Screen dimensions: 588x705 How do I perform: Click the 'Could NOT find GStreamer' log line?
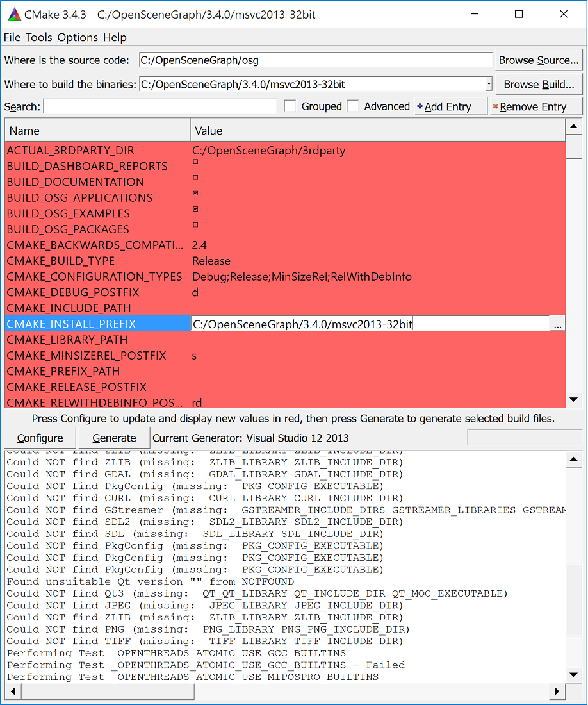[286, 510]
